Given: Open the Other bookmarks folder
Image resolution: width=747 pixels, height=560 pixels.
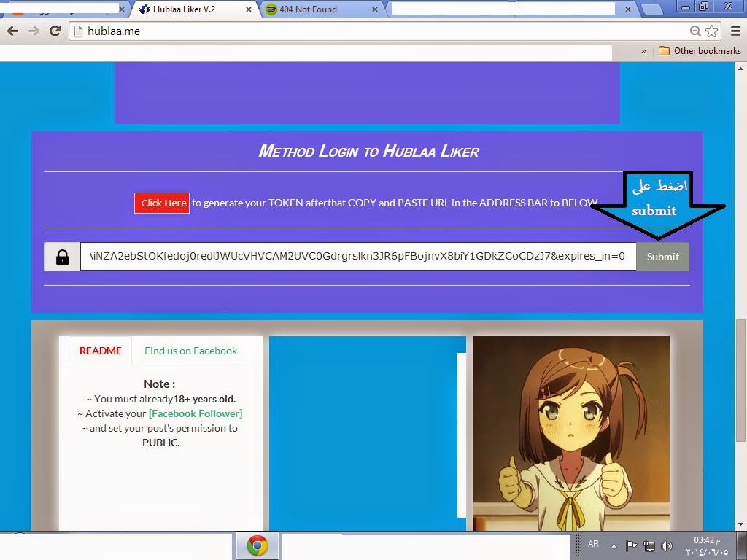Looking at the screenshot, I should click(700, 51).
